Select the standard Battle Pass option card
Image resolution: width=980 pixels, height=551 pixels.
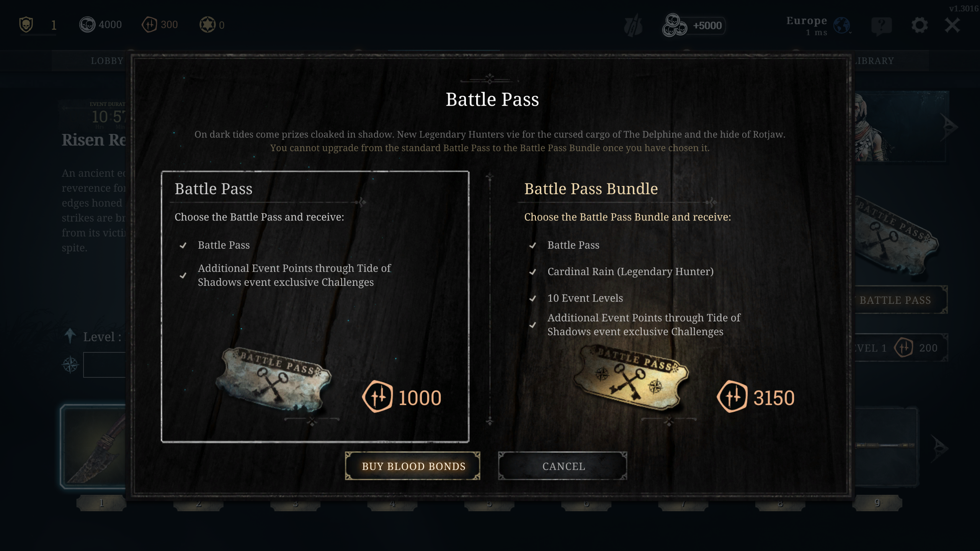coord(315,306)
